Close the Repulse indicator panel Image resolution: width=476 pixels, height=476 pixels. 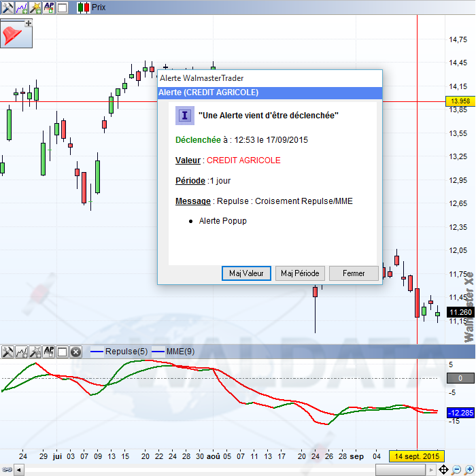click(75, 352)
